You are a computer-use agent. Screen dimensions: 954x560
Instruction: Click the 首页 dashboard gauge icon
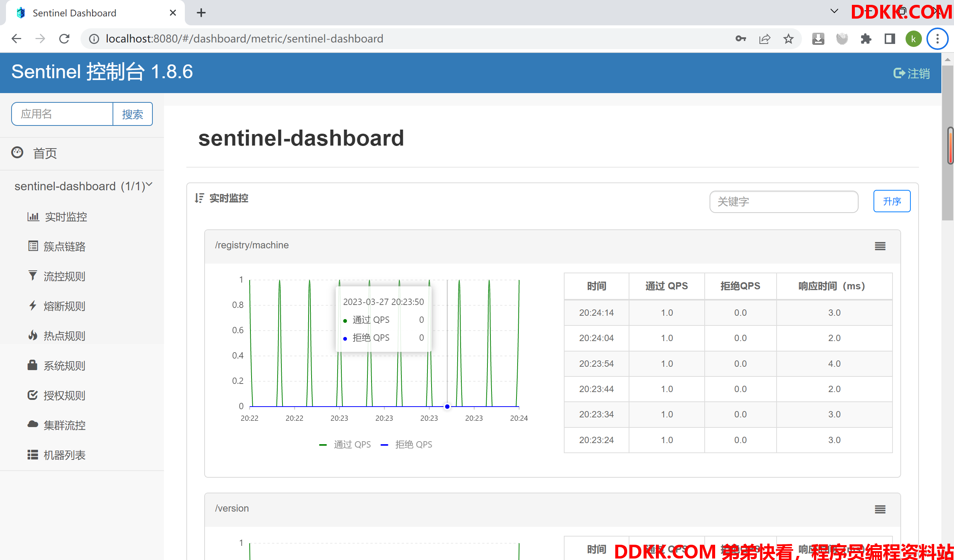[x=18, y=153]
